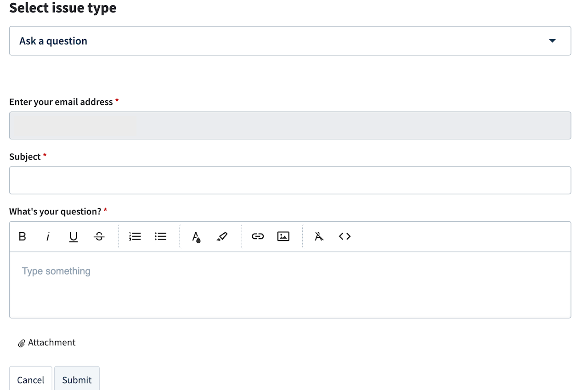Insert a code block
The height and width of the screenshot is (390, 588).
click(345, 236)
